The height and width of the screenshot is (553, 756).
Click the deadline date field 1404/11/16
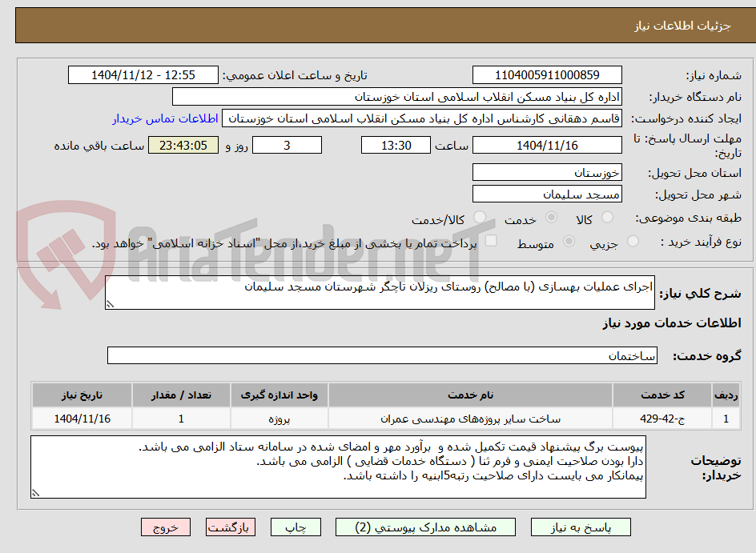pyautogui.click(x=547, y=145)
